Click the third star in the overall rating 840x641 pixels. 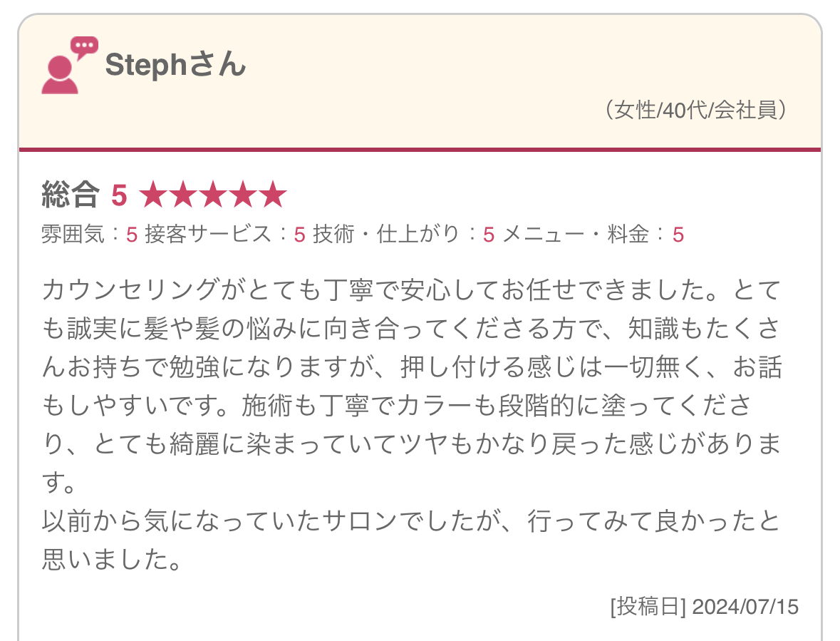212,195
